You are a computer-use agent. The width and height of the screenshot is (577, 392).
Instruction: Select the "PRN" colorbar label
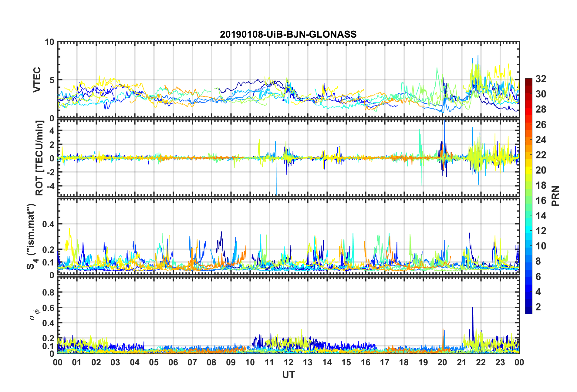555,196
